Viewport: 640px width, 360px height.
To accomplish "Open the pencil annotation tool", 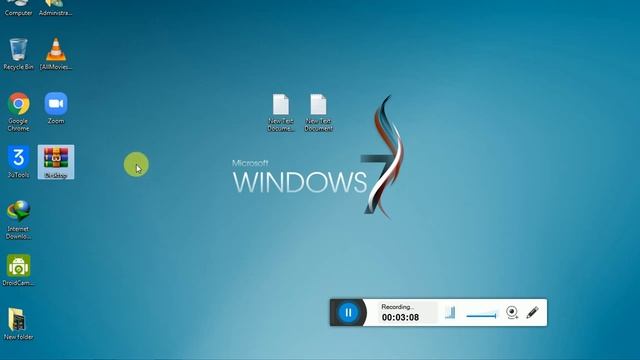I will [532, 313].
